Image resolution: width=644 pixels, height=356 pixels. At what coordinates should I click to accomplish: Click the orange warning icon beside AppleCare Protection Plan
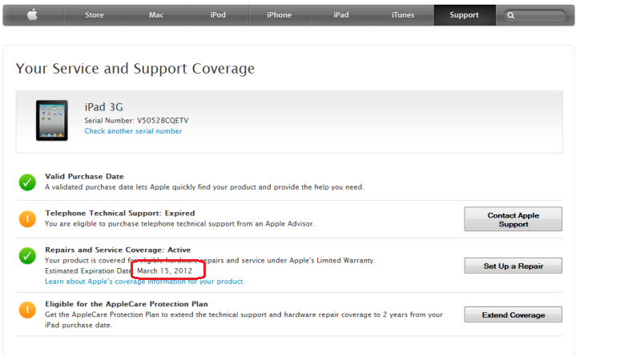coord(27,310)
